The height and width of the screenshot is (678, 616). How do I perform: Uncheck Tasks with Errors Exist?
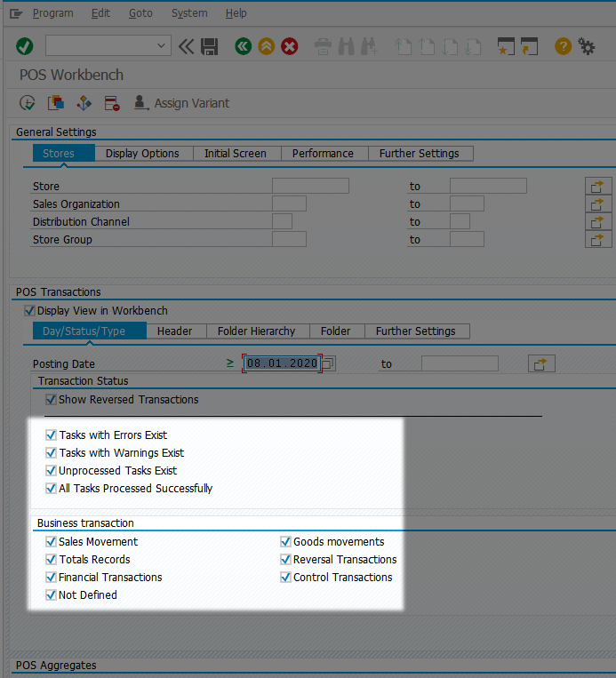[x=51, y=435]
